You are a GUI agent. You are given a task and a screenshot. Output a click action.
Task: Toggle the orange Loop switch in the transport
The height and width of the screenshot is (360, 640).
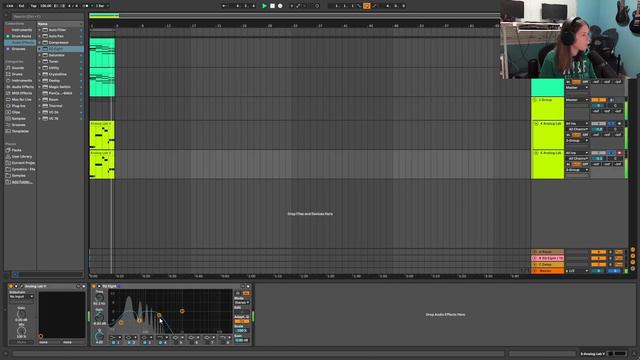click(x=367, y=6)
